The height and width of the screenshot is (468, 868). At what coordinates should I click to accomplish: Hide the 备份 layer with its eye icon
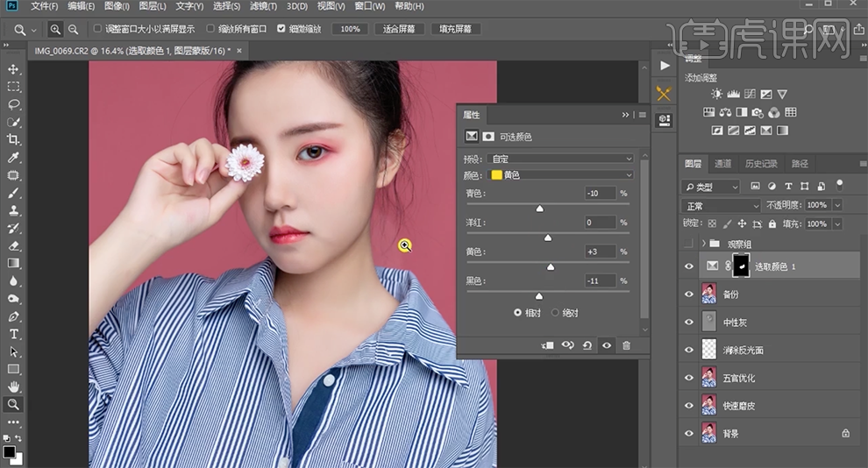coord(689,294)
